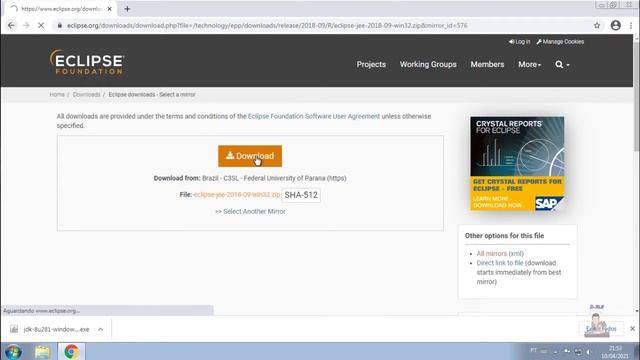Image resolution: width=640 pixels, height=360 pixels.
Task: Close the downloads bar
Action: tap(632, 329)
